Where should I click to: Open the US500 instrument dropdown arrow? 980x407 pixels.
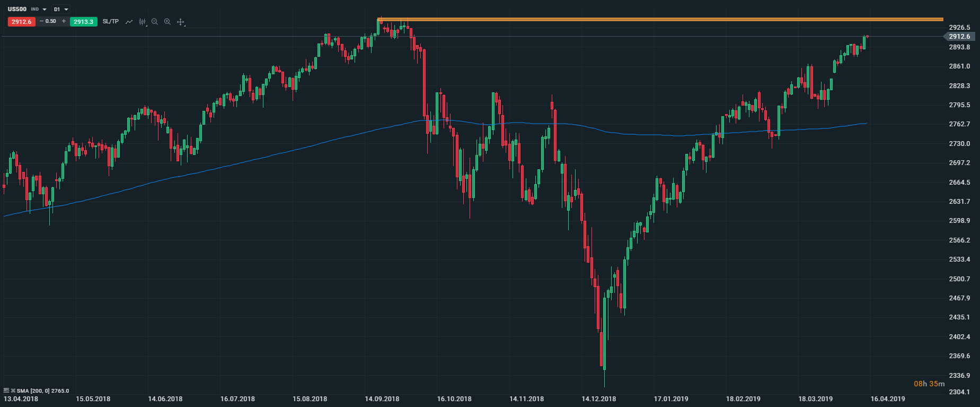(x=44, y=10)
